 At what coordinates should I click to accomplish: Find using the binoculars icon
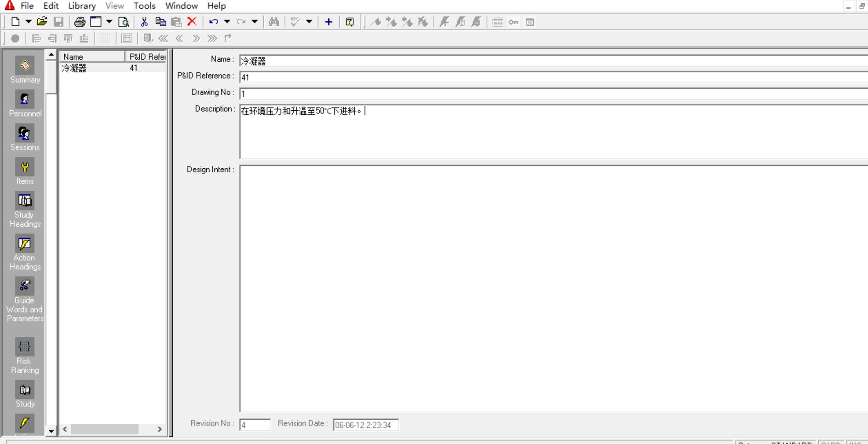click(x=274, y=22)
